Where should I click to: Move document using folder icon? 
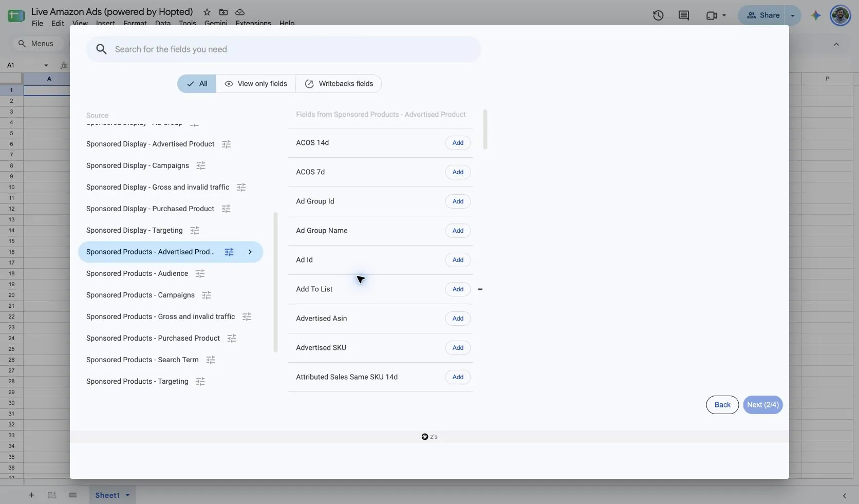tap(223, 12)
